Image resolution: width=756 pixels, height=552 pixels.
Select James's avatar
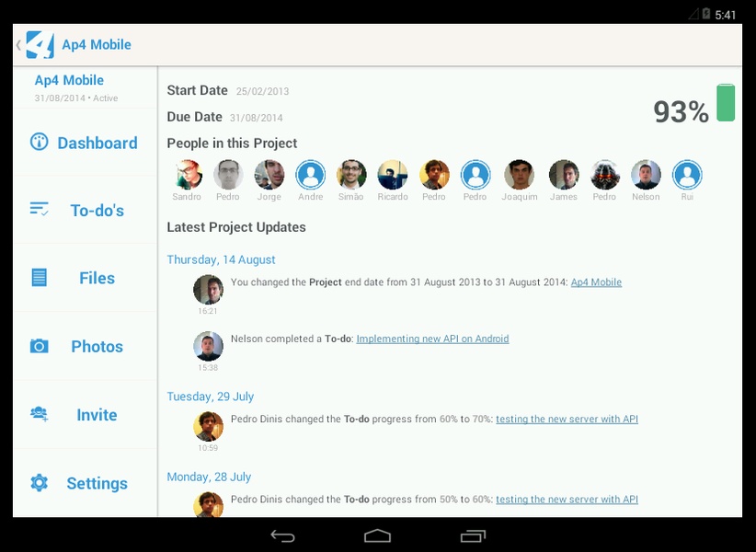564,175
